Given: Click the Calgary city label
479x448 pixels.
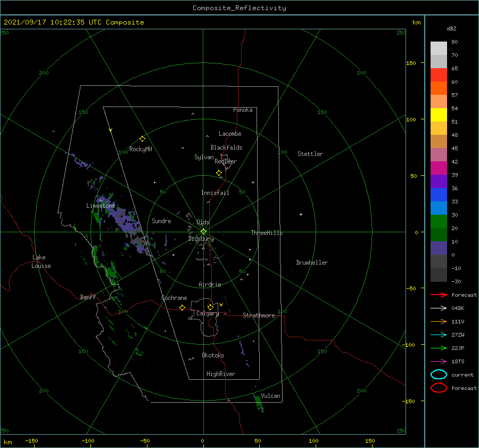Looking at the screenshot, I should (x=208, y=313).
